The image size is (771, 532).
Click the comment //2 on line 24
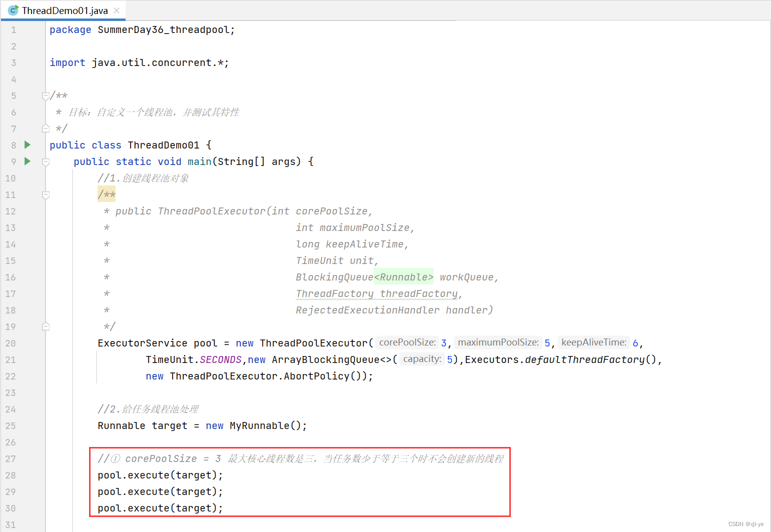[148, 409]
